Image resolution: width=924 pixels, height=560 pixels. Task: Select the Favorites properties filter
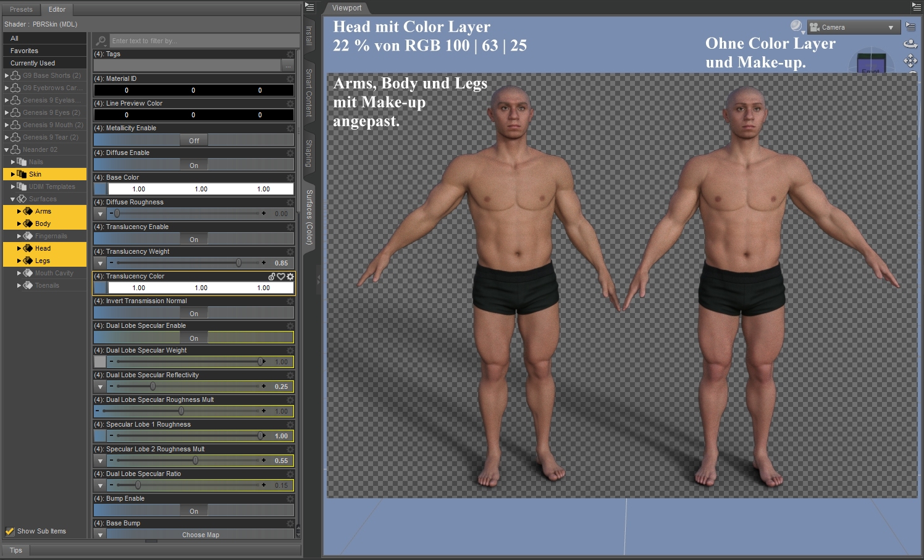pos(44,51)
